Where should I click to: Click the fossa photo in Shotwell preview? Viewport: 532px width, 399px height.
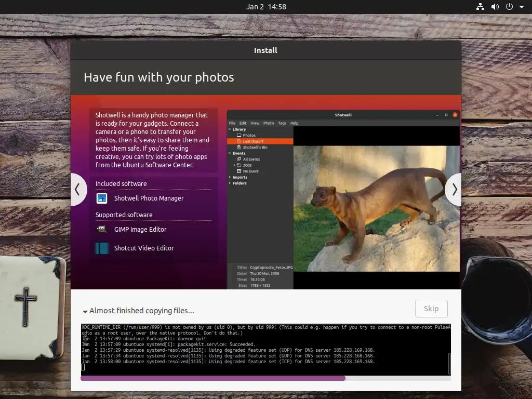[377, 208]
